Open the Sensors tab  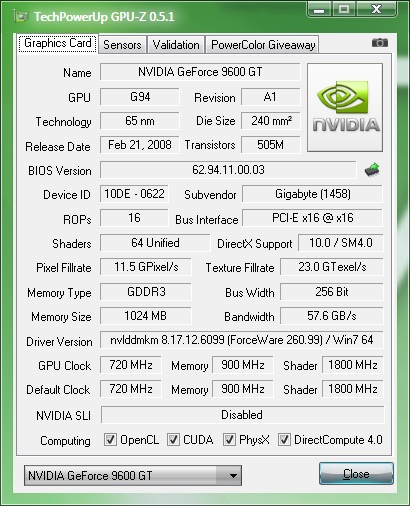(x=122, y=45)
